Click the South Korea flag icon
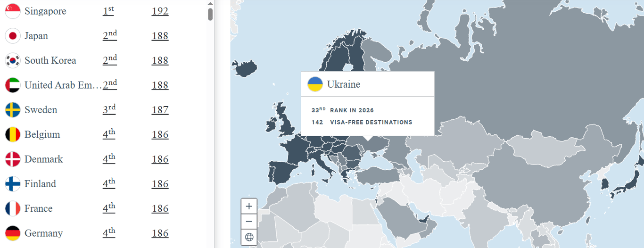 [x=13, y=60]
